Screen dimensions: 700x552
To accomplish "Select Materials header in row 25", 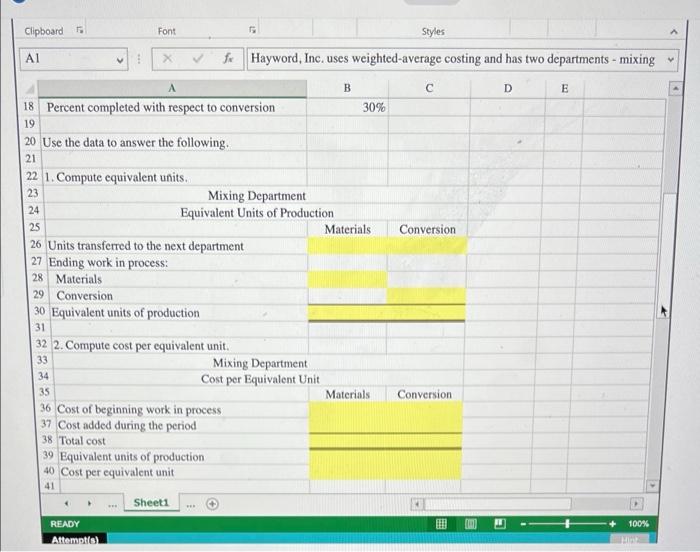I will 347,229.
